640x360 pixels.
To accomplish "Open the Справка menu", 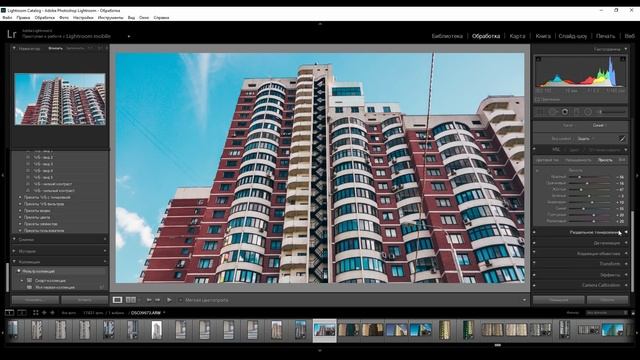I will tap(161, 18).
